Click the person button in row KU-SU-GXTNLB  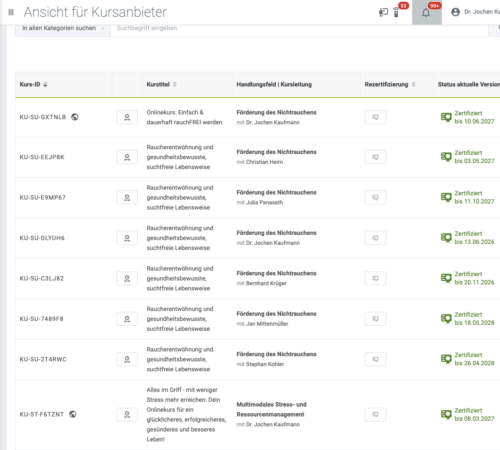(x=127, y=117)
